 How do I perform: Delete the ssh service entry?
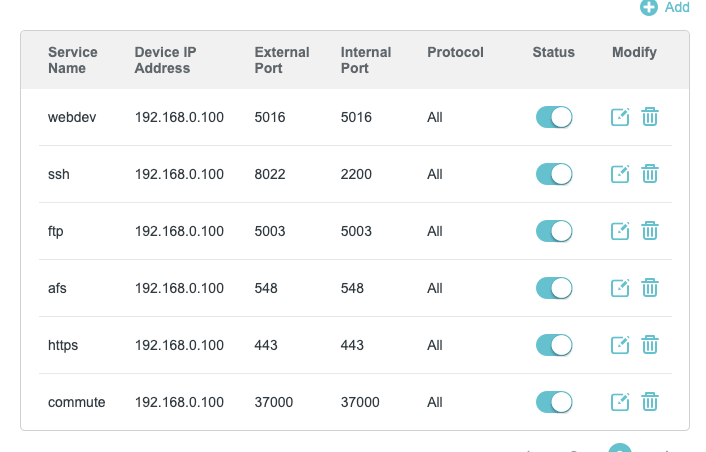point(650,174)
